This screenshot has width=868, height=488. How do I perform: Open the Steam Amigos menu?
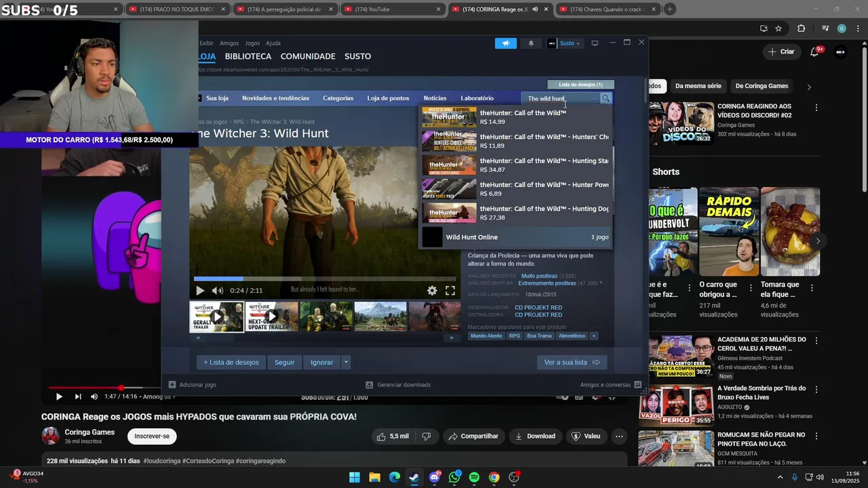229,43
